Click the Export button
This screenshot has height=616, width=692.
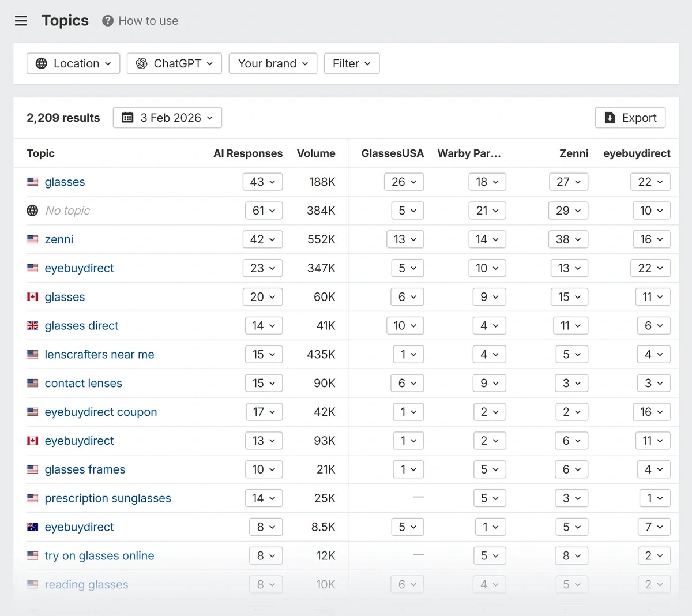(630, 118)
